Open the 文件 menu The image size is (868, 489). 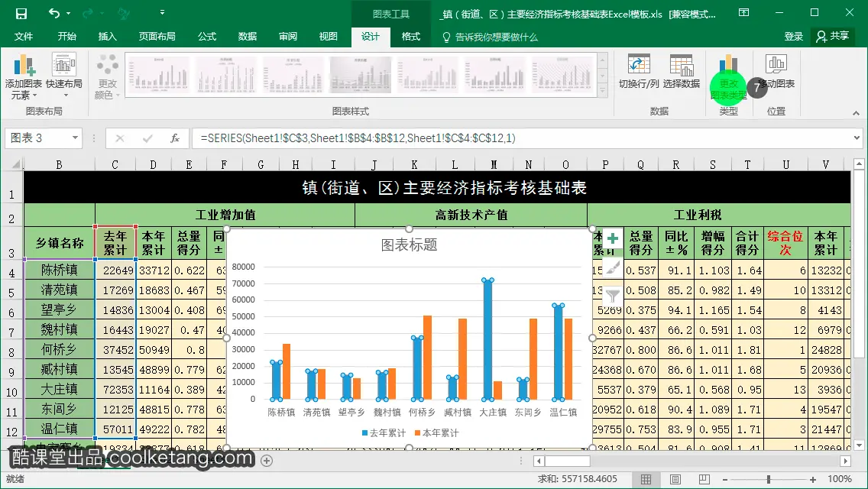[23, 36]
